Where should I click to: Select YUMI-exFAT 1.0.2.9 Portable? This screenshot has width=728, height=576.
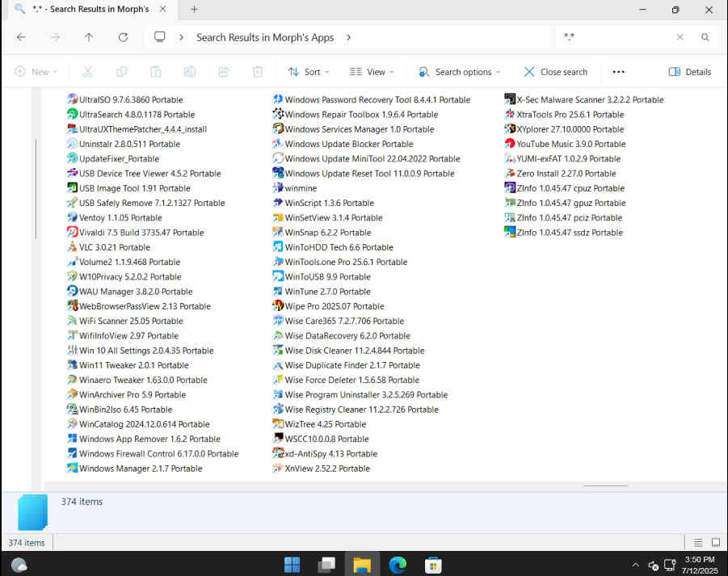click(x=562, y=158)
